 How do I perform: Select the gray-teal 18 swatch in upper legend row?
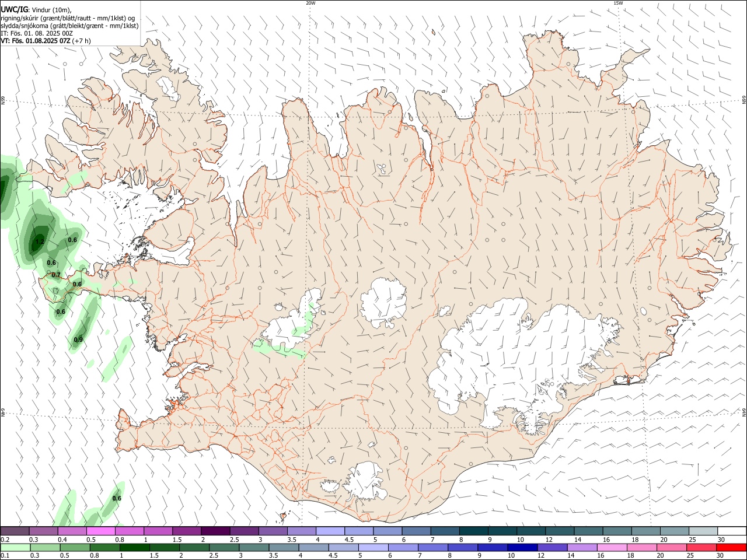coord(647,531)
